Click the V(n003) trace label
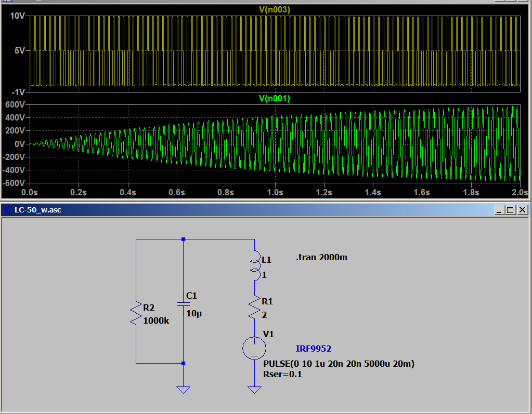This screenshot has width=532, height=414. (x=274, y=9)
